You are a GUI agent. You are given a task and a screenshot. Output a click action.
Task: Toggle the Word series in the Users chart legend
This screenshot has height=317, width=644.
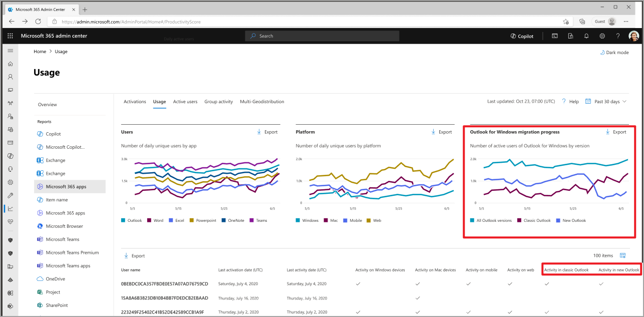click(155, 220)
